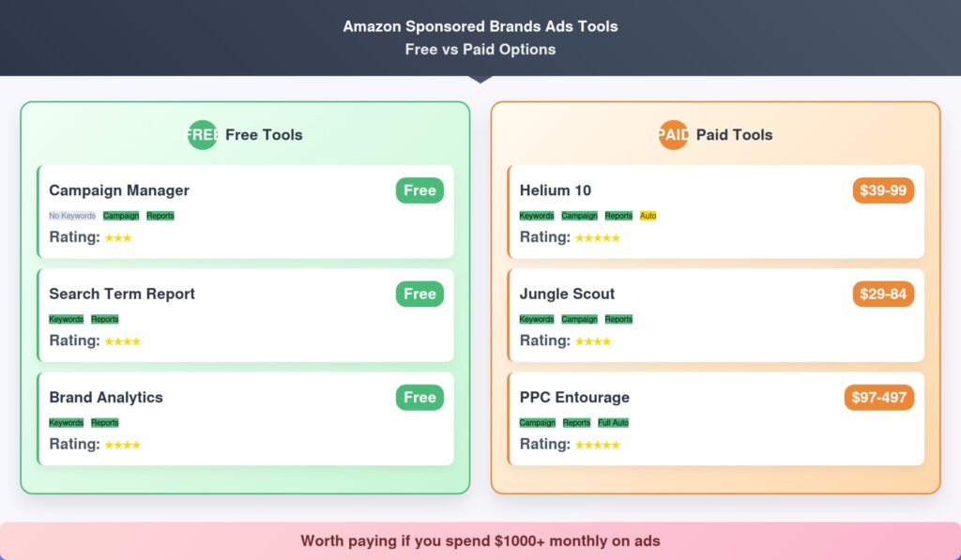This screenshot has height=560, width=961.
Task: Click the orange PAID circle icon
Action: click(x=673, y=135)
